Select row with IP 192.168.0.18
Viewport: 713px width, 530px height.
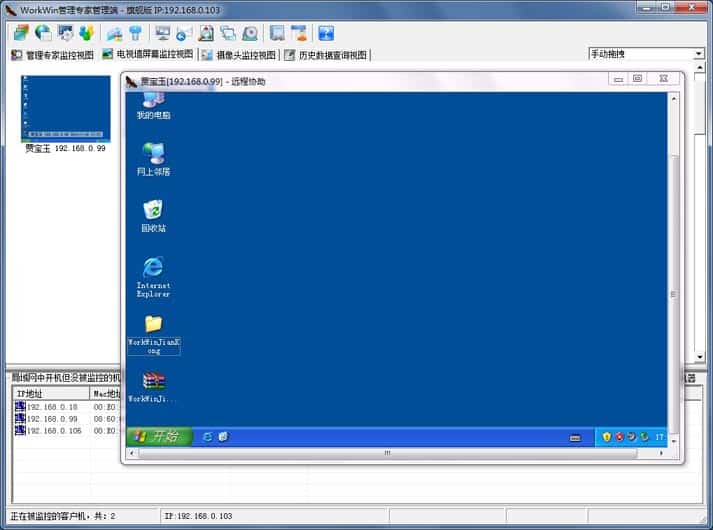[x=67, y=407]
